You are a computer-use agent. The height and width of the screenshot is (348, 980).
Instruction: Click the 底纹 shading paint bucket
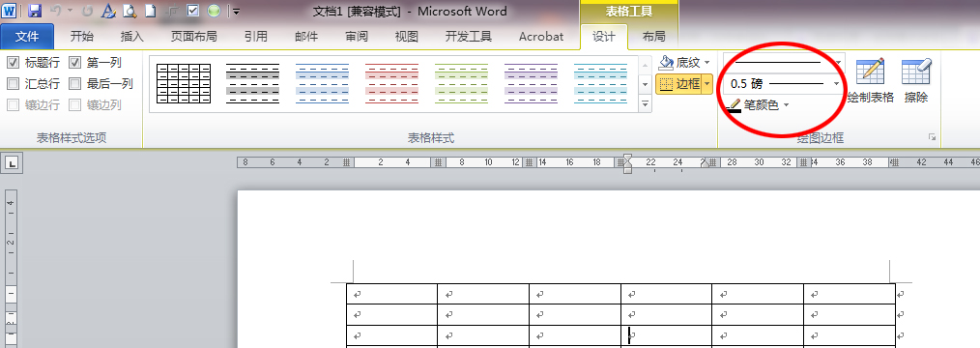click(667, 63)
